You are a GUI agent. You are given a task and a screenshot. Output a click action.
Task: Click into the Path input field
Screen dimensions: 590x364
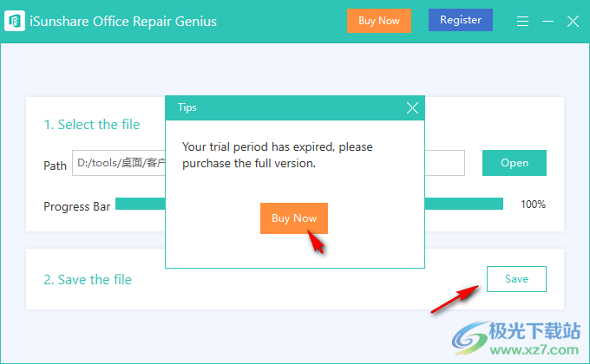(x=268, y=163)
